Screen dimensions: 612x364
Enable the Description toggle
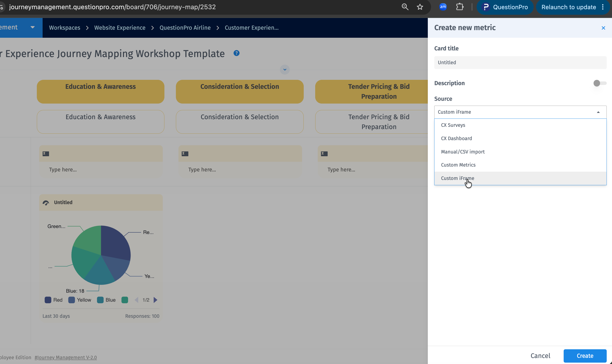pyautogui.click(x=600, y=83)
